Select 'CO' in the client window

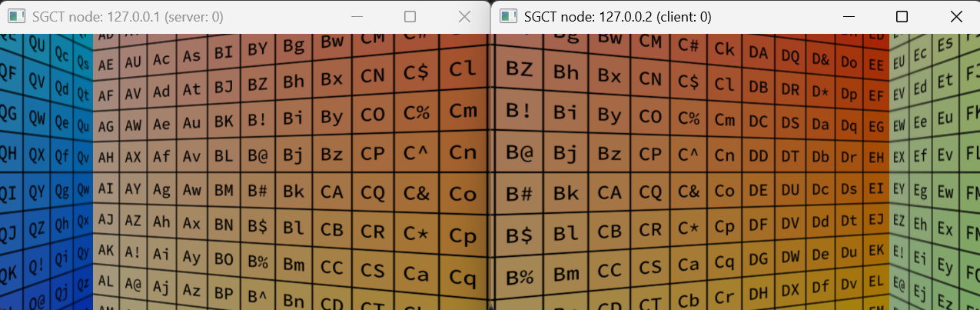click(x=650, y=117)
